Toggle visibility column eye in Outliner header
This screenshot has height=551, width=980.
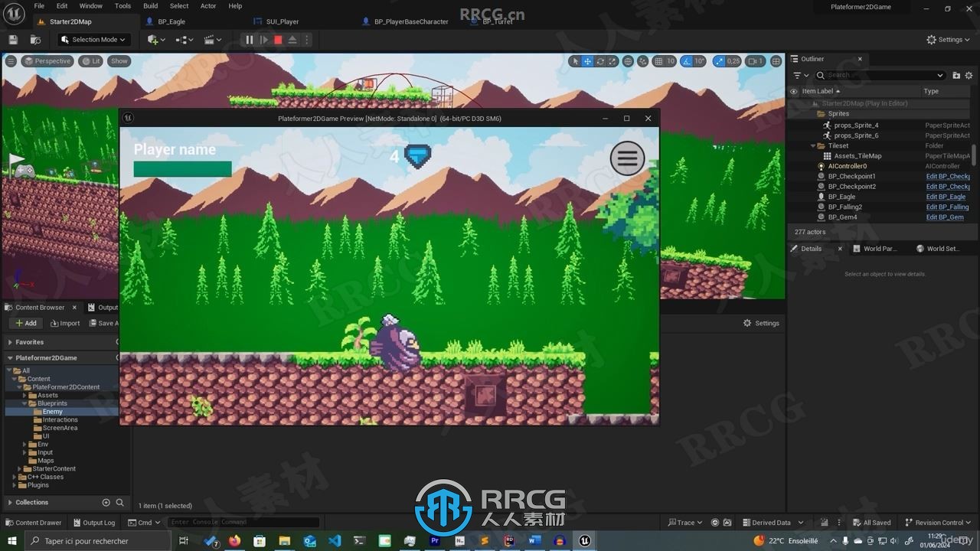794,91
